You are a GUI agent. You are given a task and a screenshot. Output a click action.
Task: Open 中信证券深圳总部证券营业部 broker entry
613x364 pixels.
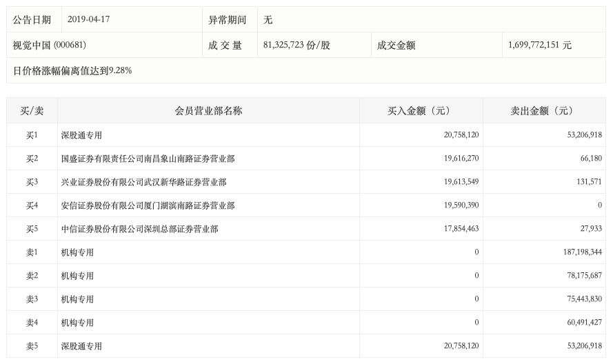pyautogui.click(x=139, y=229)
